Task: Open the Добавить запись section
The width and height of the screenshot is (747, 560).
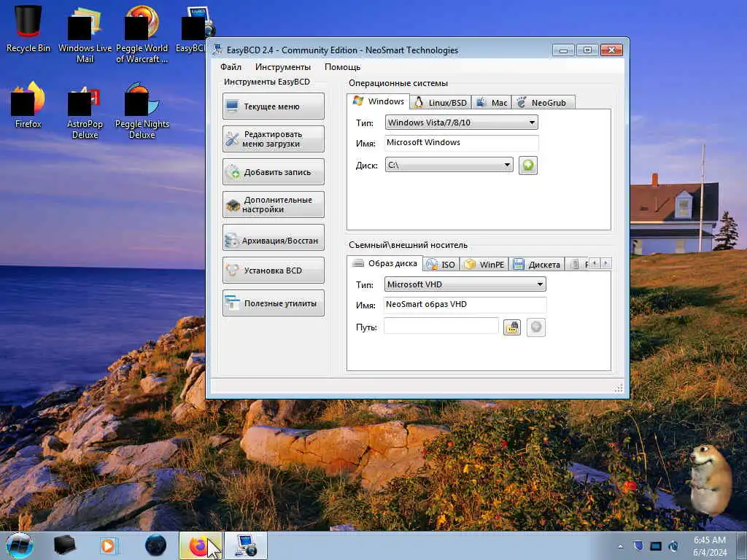Action: click(x=274, y=172)
